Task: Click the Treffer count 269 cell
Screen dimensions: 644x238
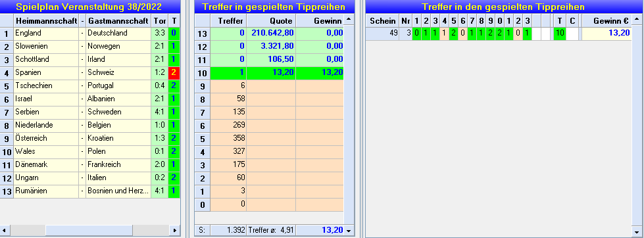Action: click(x=228, y=125)
